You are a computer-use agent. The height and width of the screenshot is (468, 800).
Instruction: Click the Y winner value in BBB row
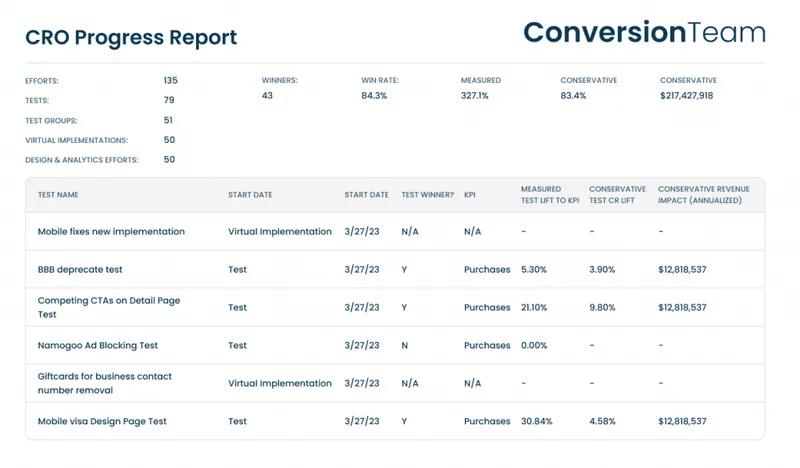[x=404, y=269]
